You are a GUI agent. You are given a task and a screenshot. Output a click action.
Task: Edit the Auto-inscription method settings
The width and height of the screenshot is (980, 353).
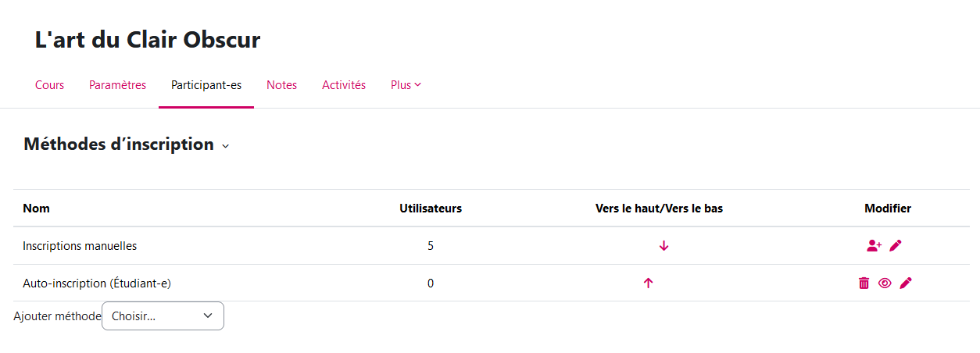tap(906, 283)
